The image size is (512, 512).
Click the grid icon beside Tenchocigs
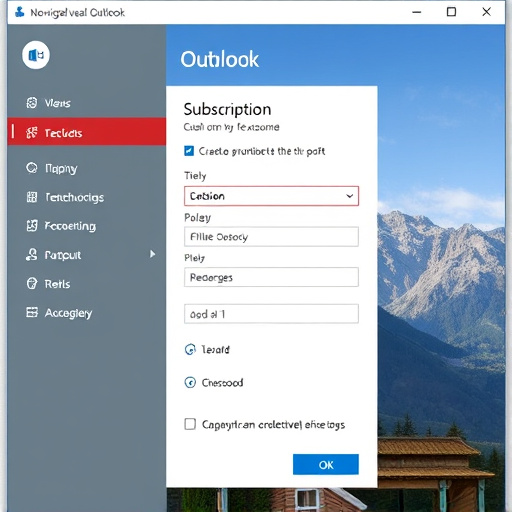(x=32, y=197)
